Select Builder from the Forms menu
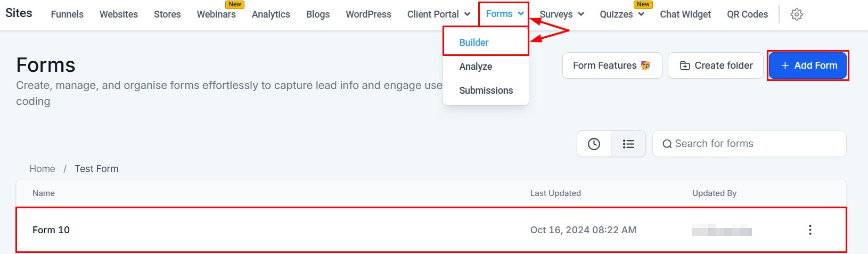 (x=474, y=43)
